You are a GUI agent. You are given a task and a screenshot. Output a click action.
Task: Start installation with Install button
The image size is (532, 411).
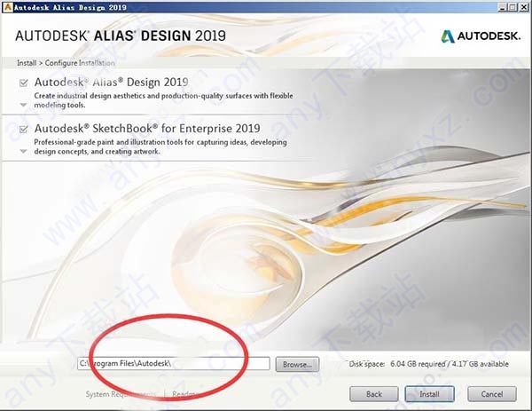coord(429,394)
